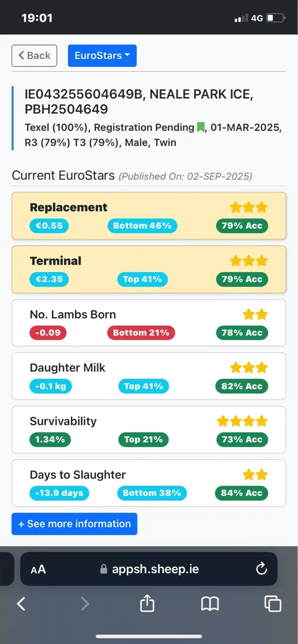The image size is (298, 644).
Task: Tap the Safari forward chevron
Action: pyautogui.click(x=84, y=604)
